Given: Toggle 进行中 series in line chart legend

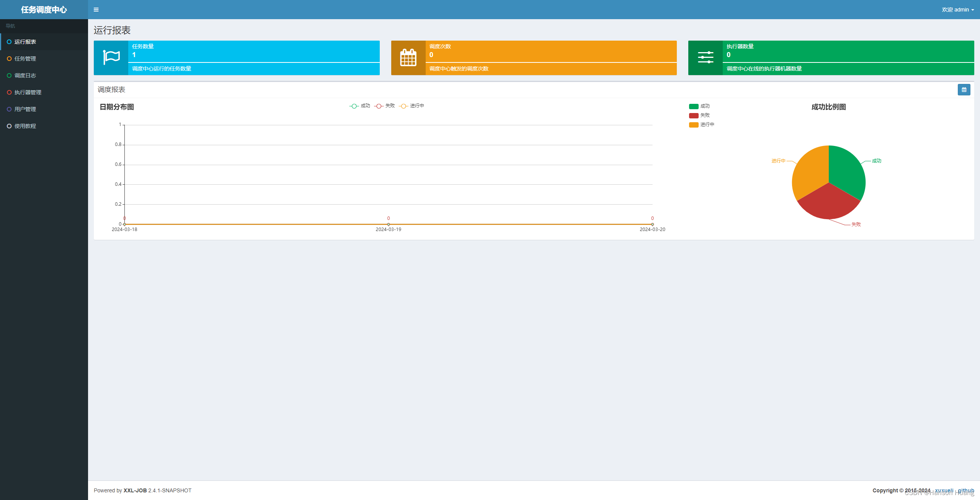Looking at the screenshot, I should coord(412,106).
